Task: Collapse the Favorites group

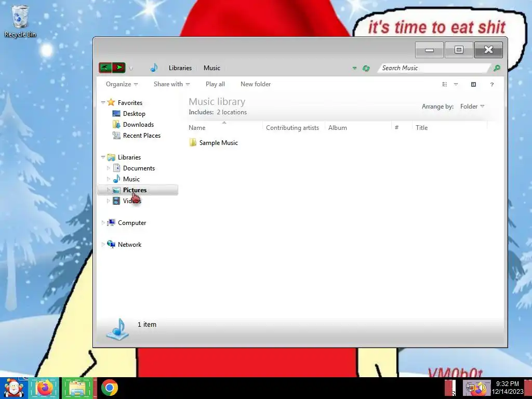Action: click(103, 102)
